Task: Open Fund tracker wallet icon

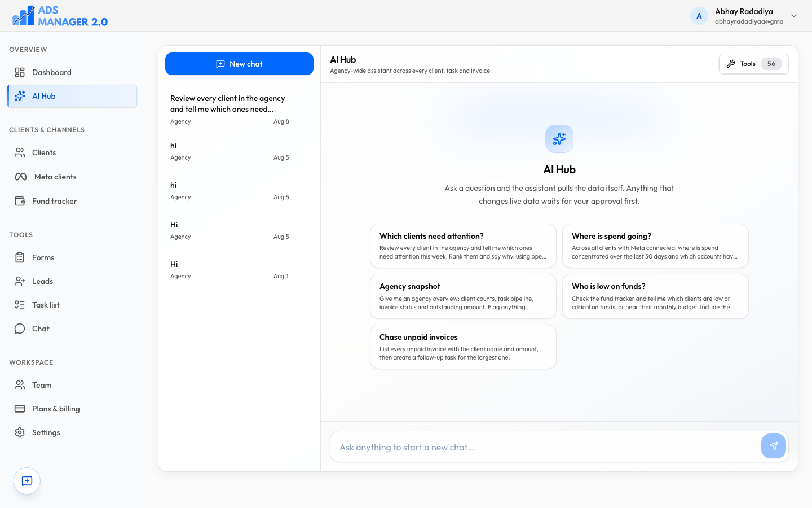Action: tap(20, 201)
